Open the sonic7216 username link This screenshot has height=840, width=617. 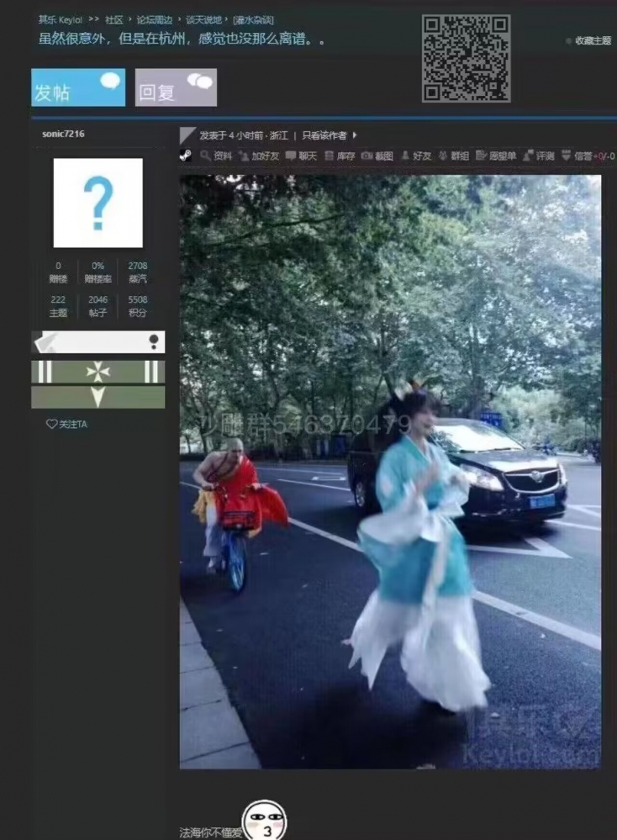[x=63, y=134]
